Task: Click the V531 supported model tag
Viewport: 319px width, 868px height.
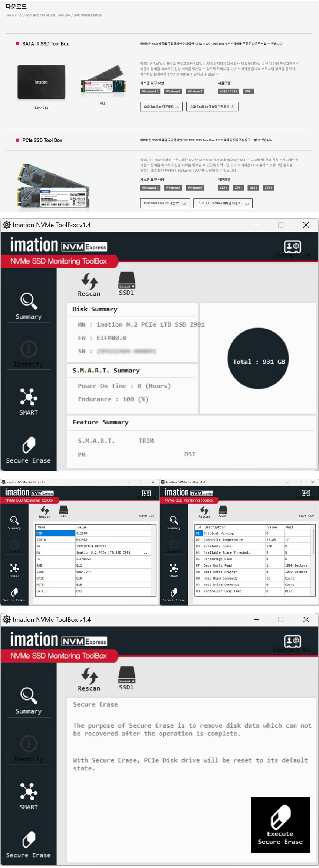Action: click(x=249, y=91)
